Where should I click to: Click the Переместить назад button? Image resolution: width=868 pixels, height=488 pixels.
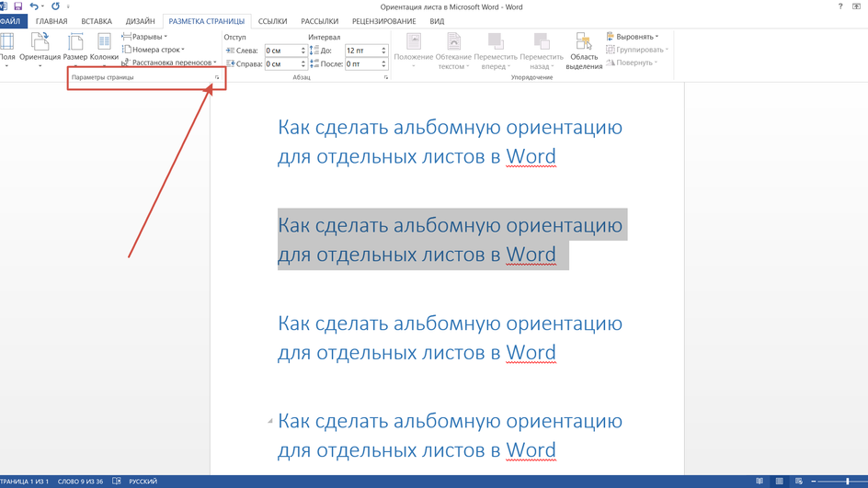pyautogui.click(x=542, y=51)
